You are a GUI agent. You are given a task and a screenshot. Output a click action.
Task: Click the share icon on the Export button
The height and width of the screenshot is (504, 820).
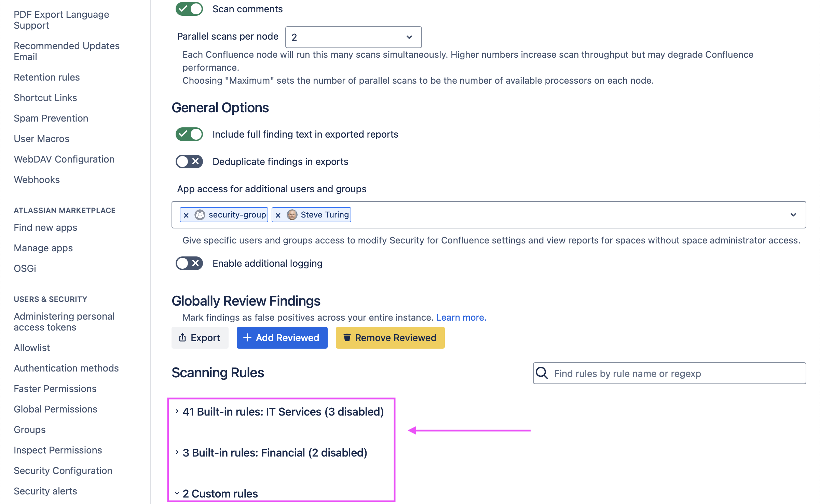[x=182, y=338]
